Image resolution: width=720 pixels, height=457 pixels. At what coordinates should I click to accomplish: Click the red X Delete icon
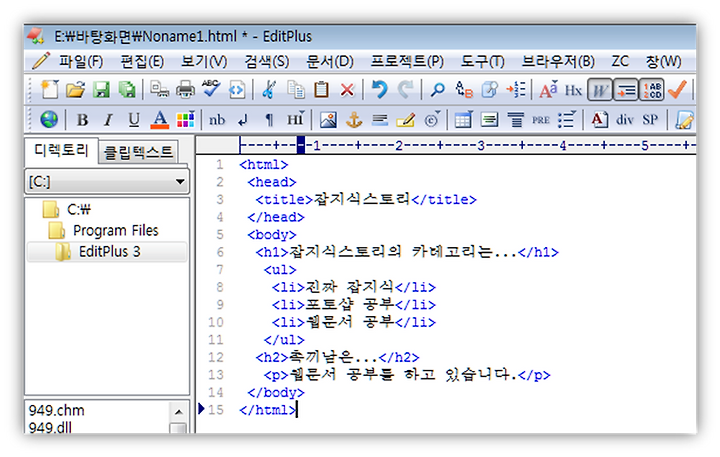347,90
